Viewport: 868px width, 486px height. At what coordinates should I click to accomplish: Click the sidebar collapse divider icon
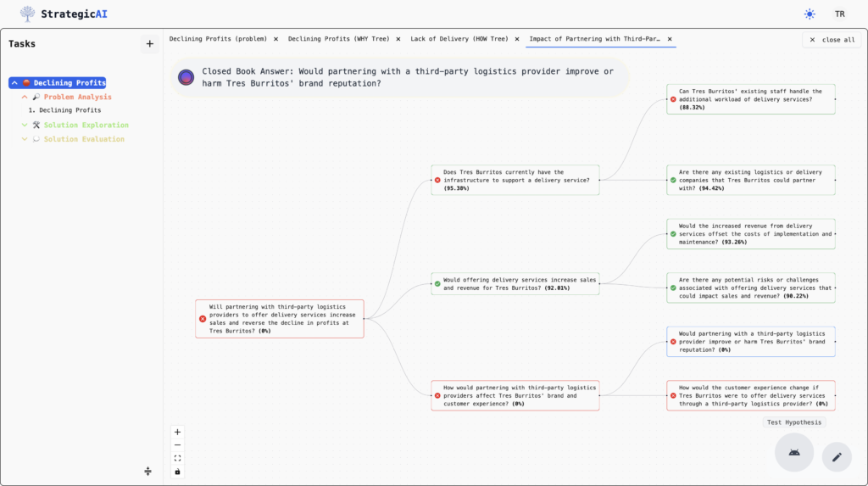pyautogui.click(x=147, y=471)
